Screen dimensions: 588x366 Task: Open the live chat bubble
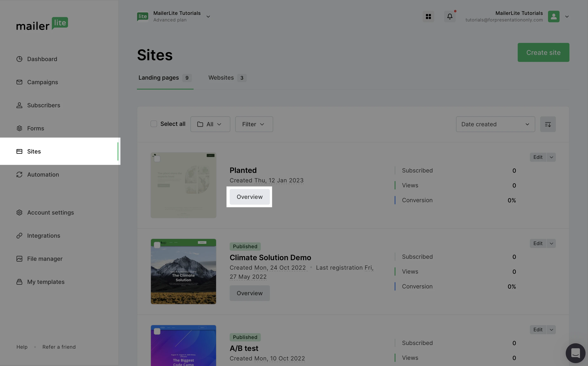pyautogui.click(x=575, y=353)
